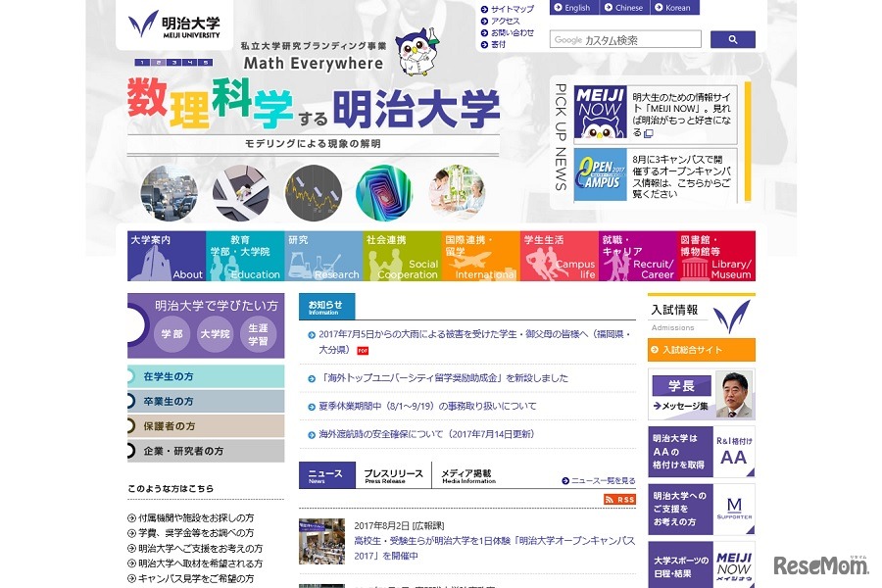Open the aerial building circle image
The width and height of the screenshot is (882, 588).
pyautogui.click(x=241, y=193)
